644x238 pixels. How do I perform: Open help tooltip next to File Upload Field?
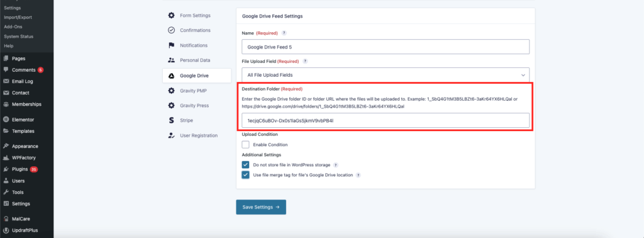pyautogui.click(x=305, y=61)
